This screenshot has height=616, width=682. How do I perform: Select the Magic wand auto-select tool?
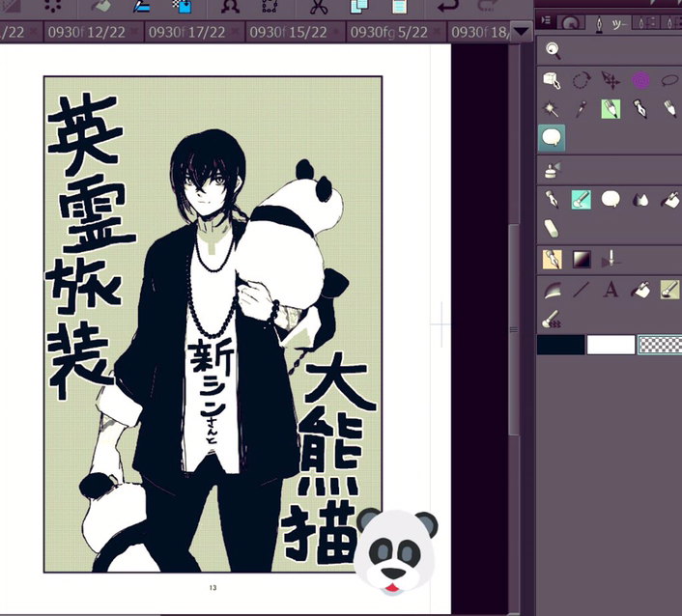[551, 109]
